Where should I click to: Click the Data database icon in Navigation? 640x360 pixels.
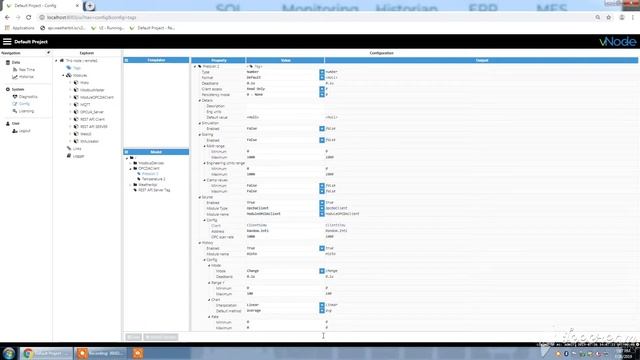[x=8, y=62]
